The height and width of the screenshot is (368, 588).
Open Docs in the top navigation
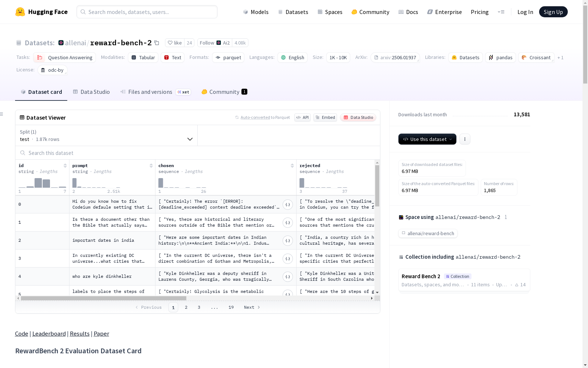click(x=408, y=12)
